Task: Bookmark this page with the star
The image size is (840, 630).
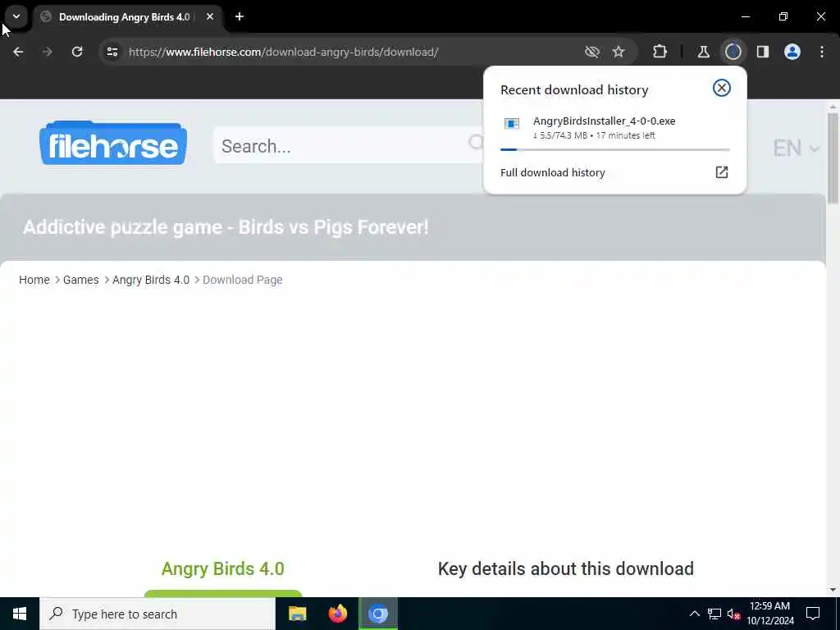Action: click(619, 52)
